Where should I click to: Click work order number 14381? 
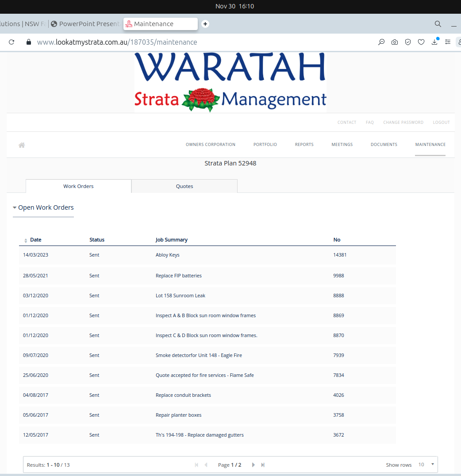click(x=340, y=255)
